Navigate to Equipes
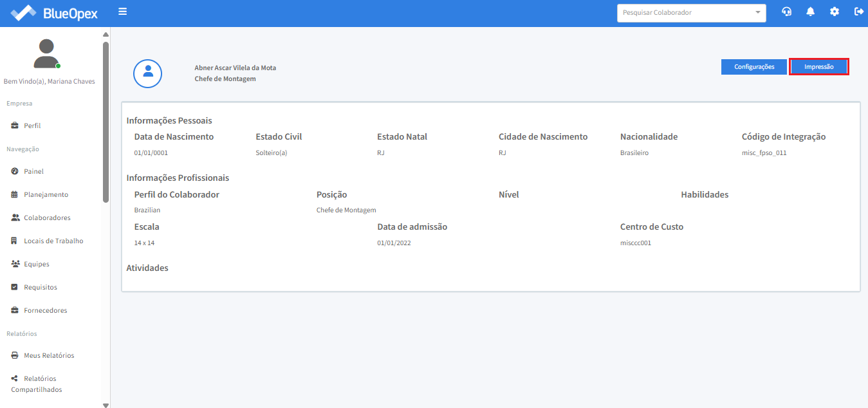 click(x=37, y=264)
